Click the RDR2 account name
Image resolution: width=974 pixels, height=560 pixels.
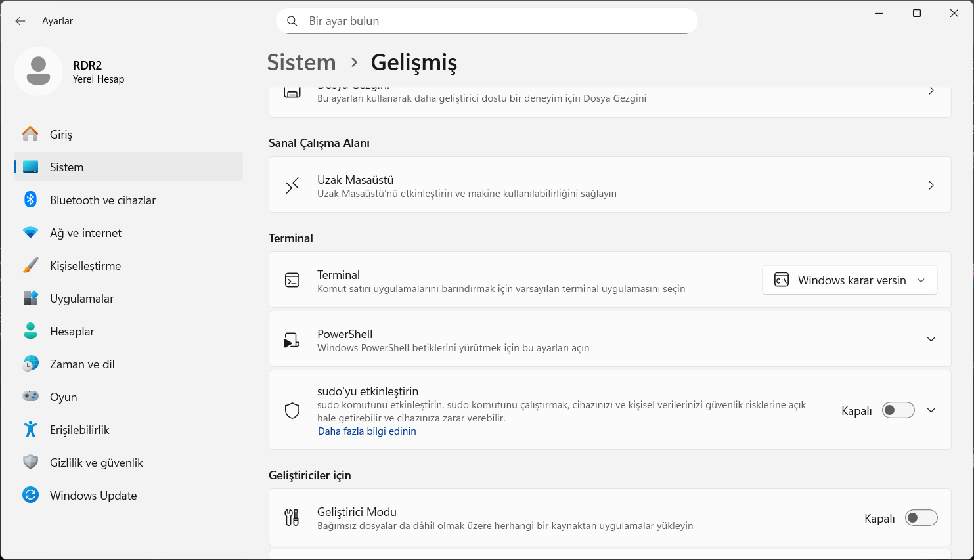(87, 66)
